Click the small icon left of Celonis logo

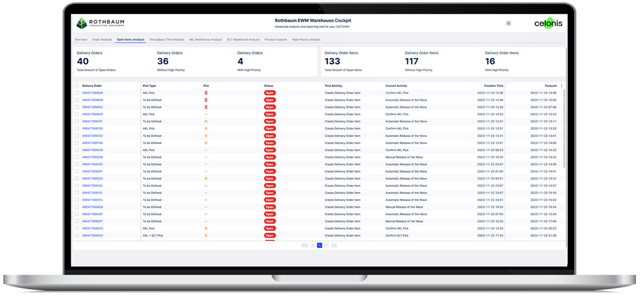(x=508, y=23)
